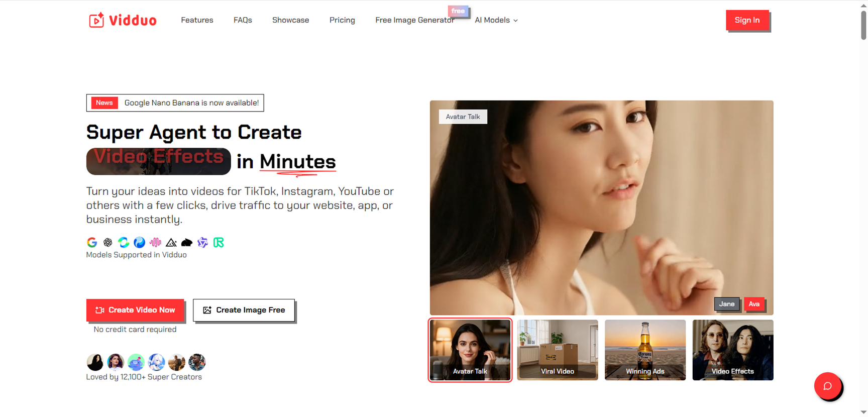Open Free Image Generator link
Image resolution: width=868 pixels, height=417 pixels.
point(415,20)
